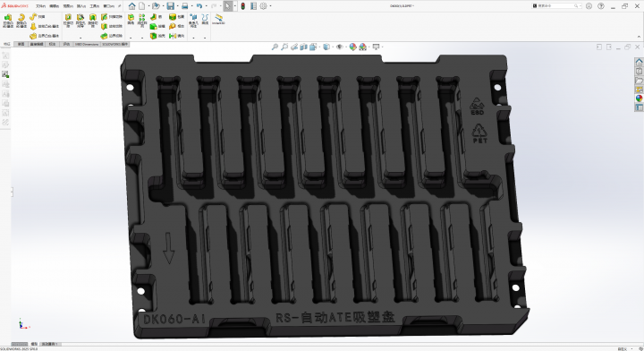This screenshot has height=351, width=644.
Task: Select the Revolved Boss/Base tool
Action: click(x=21, y=21)
